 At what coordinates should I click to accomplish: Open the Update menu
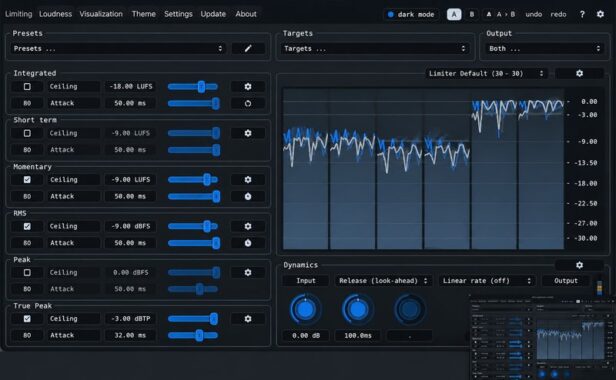213,14
